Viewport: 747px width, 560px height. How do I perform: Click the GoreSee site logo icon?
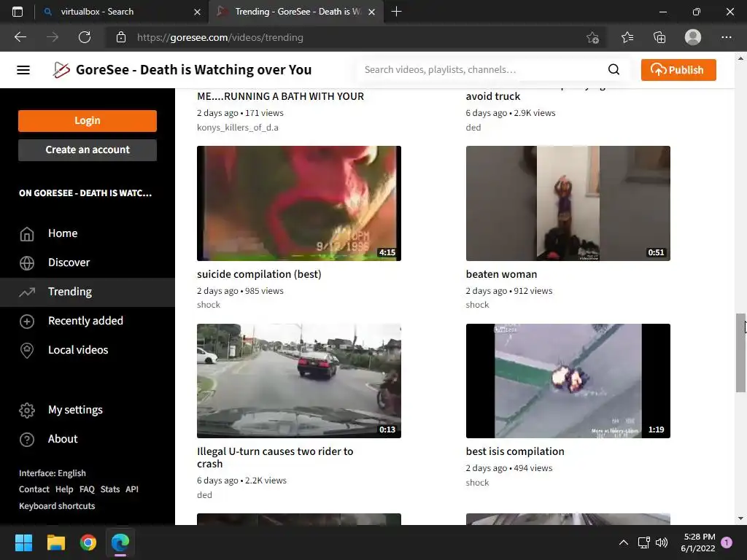61,70
